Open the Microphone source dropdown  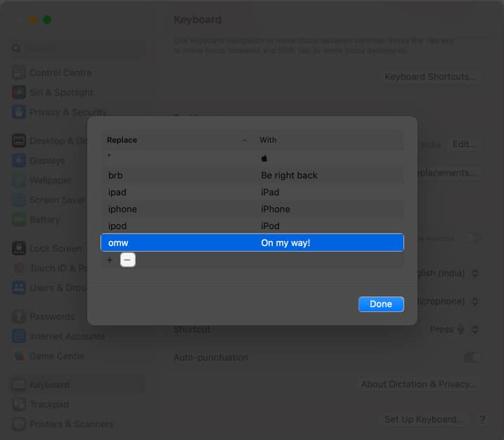pos(448,301)
